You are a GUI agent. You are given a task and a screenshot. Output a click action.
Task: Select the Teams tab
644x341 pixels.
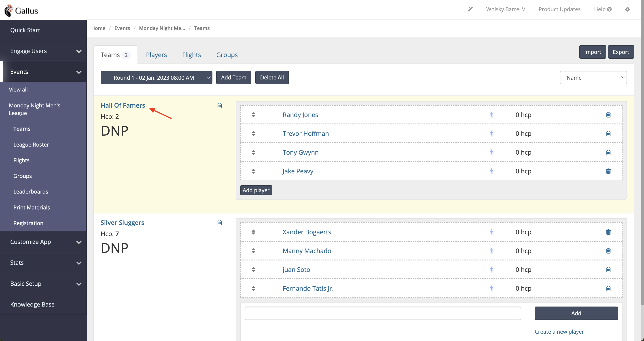(116, 55)
